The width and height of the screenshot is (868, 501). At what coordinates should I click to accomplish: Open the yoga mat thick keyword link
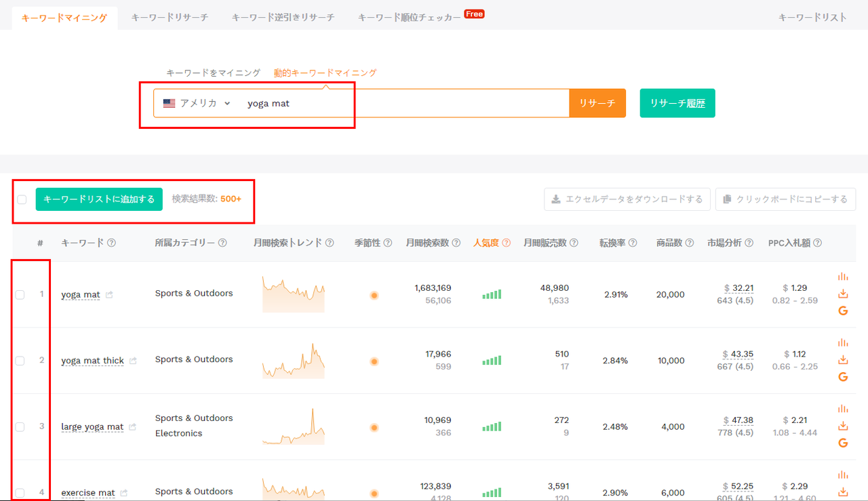point(92,361)
